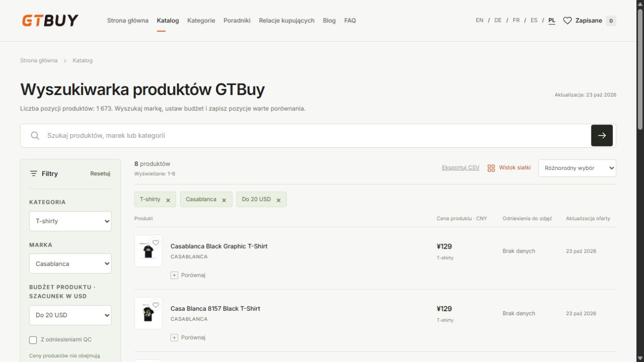
Task: Enable the Z odniesieniami QC checkbox
Action: click(33, 340)
